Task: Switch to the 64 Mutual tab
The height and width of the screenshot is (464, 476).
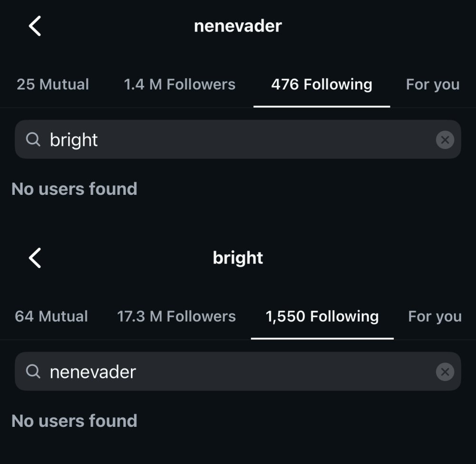Action: pos(51,316)
